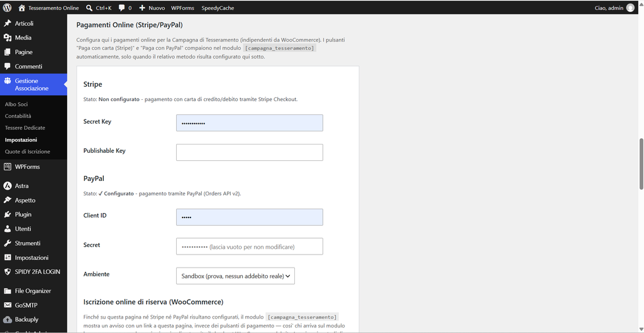
Task: Open the Ambiente Sandbox dropdown
Action: click(x=235, y=276)
